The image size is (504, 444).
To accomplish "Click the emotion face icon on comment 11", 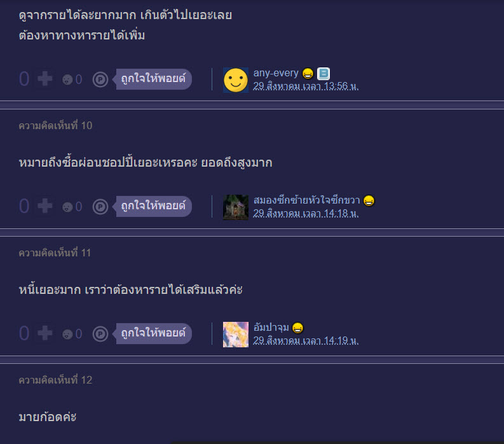I will pyautogui.click(x=67, y=334).
